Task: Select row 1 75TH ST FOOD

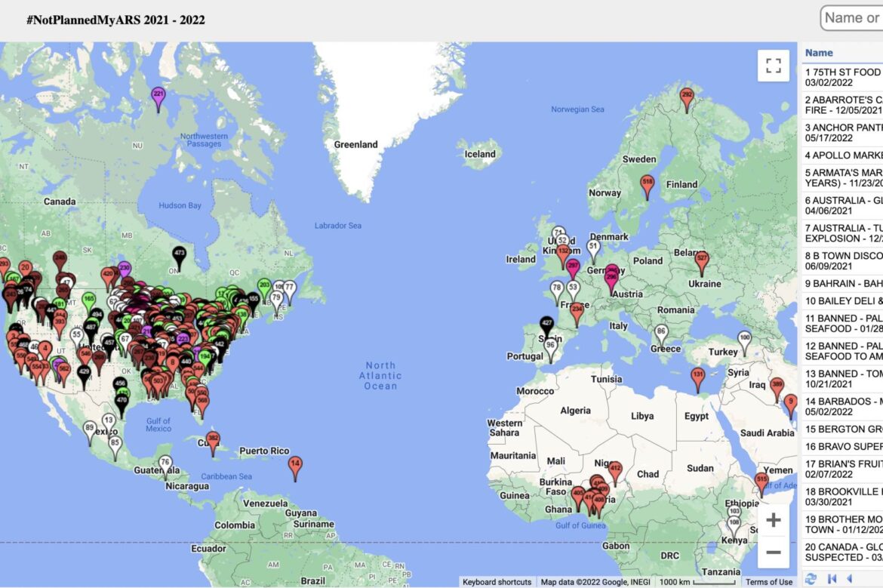Action: [842, 77]
